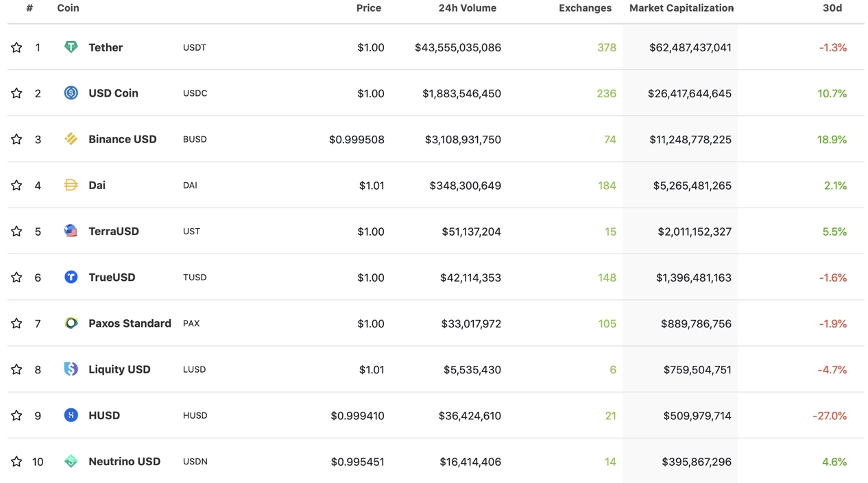This screenshot has width=868, height=483.
Task: Click the $5,535,430 volume value
Action: coord(472,370)
